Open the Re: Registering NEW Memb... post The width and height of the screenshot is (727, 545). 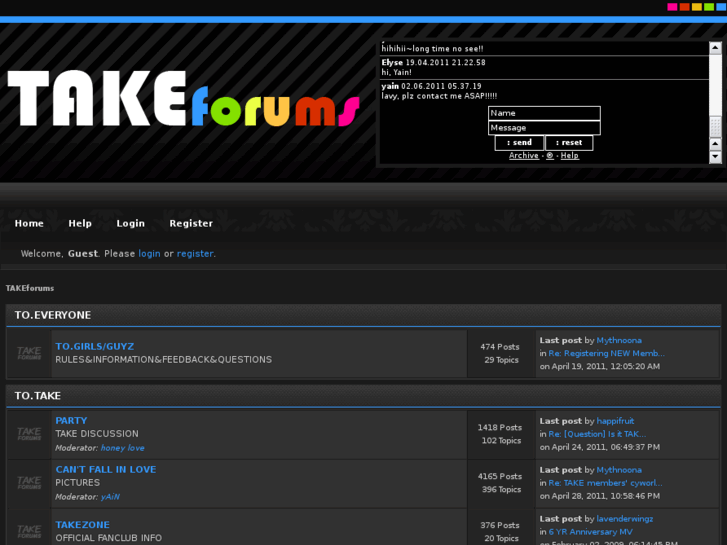coord(606,353)
